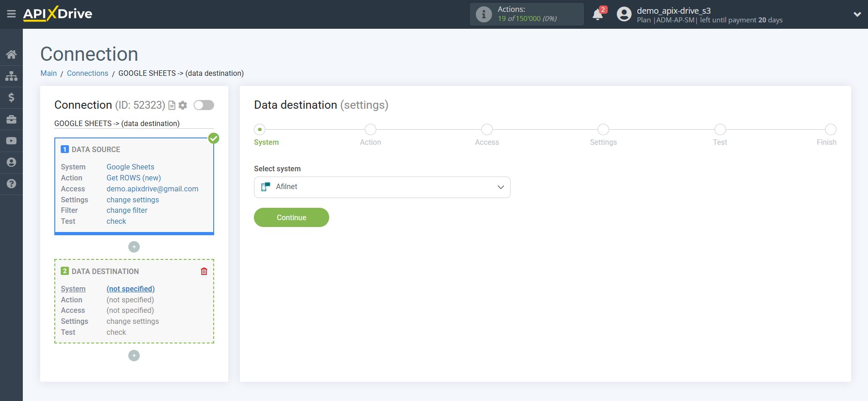The height and width of the screenshot is (401, 868).
Task: Open the hamburger menu in top bar
Action: pos(11,14)
